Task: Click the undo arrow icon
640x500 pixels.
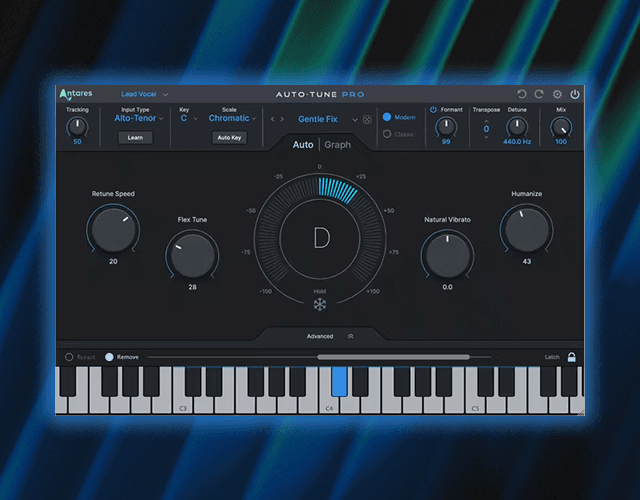Action: click(x=522, y=94)
